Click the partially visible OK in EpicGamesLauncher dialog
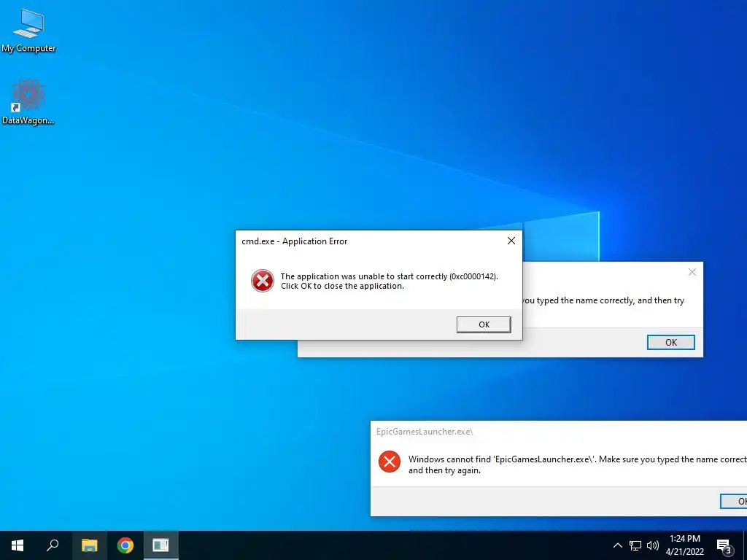 (x=734, y=501)
